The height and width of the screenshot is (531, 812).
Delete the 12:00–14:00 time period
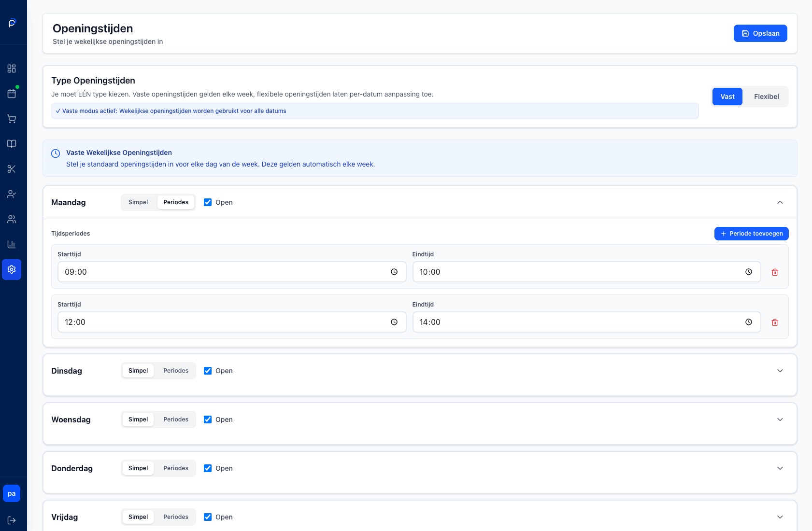coord(775,322)
